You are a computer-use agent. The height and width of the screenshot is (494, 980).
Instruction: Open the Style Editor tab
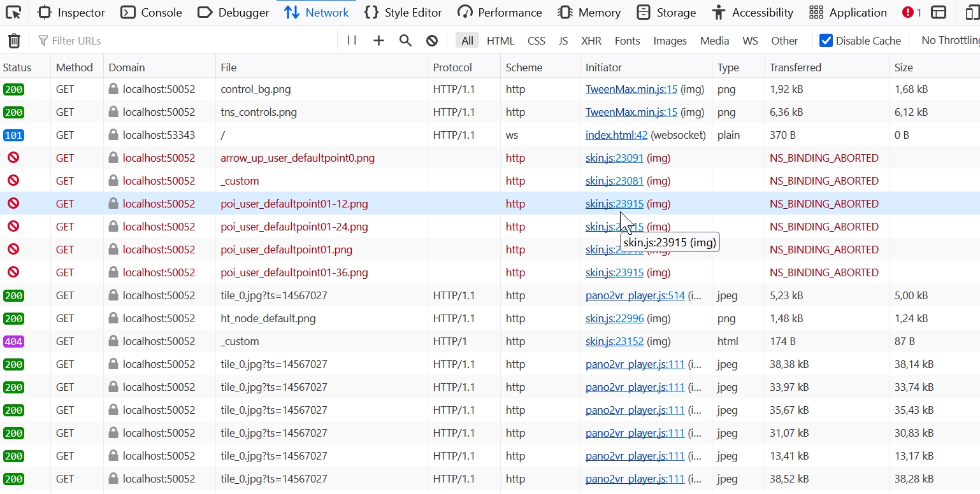(x=403, y=12)
